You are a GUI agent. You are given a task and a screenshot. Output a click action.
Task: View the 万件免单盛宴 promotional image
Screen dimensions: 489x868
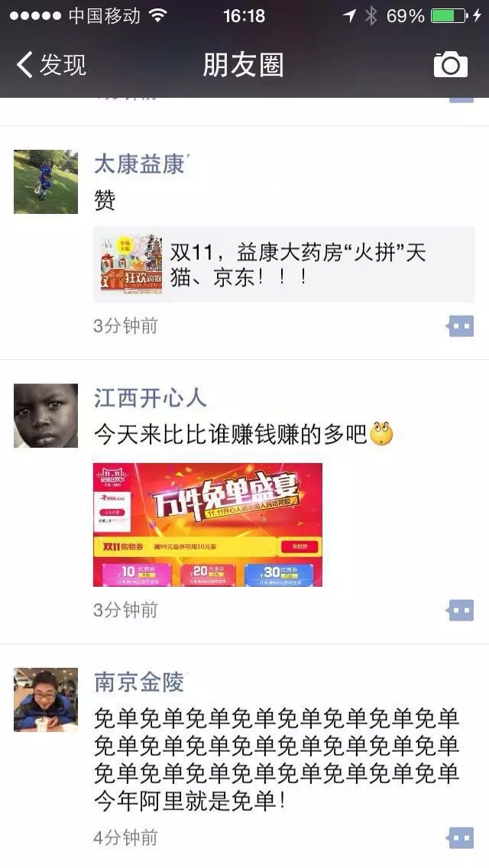pyautogui.click(x=208, y=524)
